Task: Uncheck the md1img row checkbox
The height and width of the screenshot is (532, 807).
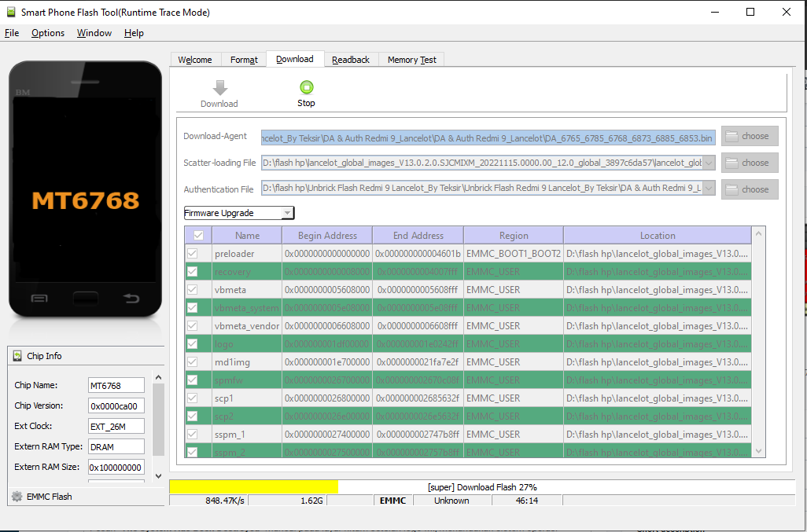Action: (192, 362)
